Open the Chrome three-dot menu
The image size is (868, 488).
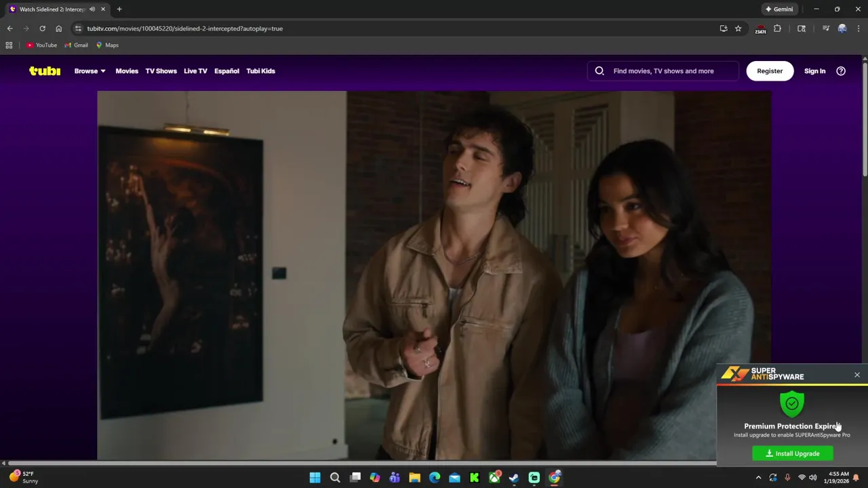point(859,28)
